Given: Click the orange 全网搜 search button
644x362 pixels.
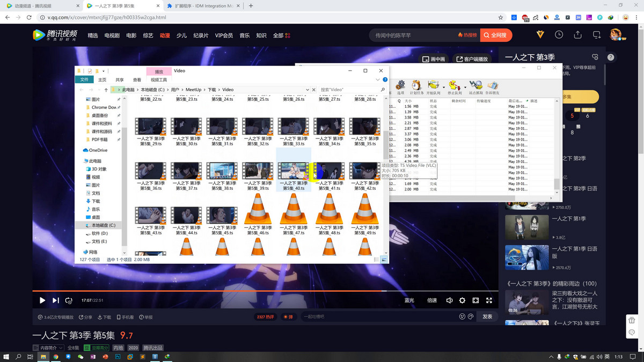Looking at the screenshot, I should [496, 35].
